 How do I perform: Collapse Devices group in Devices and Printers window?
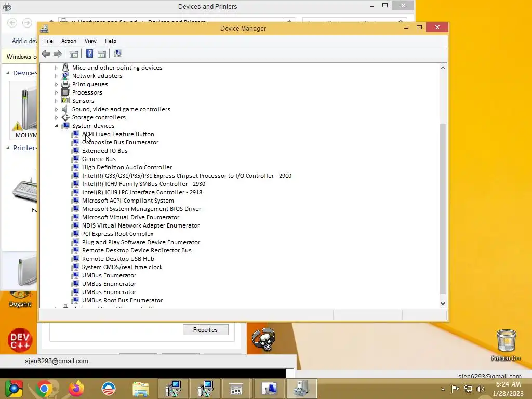pos(8,73)
